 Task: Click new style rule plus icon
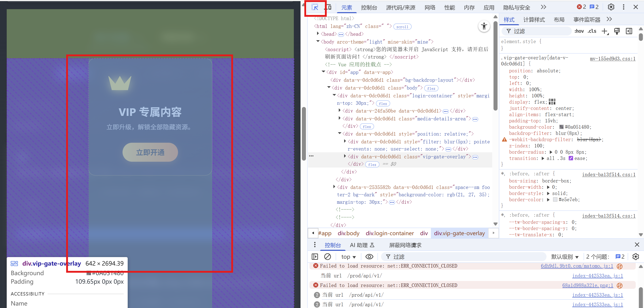click(604, 31)
